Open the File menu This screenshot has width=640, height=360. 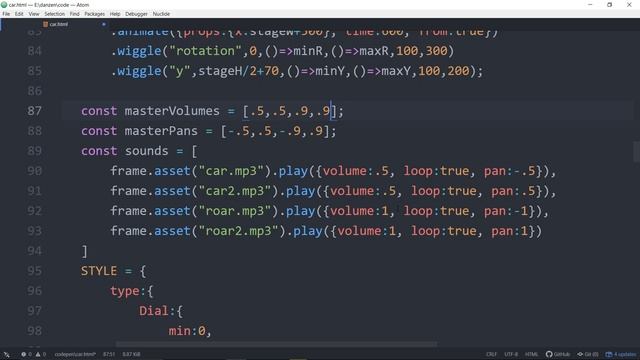(x=6, y=14)
